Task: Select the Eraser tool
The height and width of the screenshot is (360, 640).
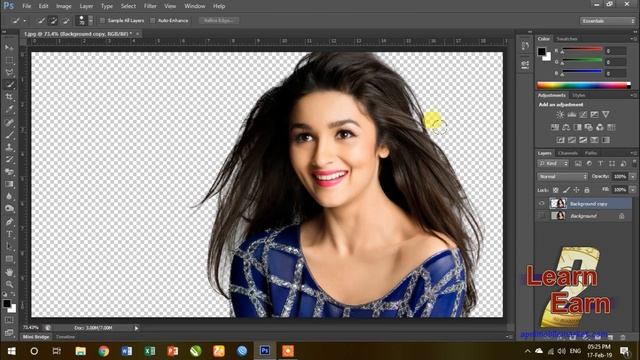Action: point(9,172)
